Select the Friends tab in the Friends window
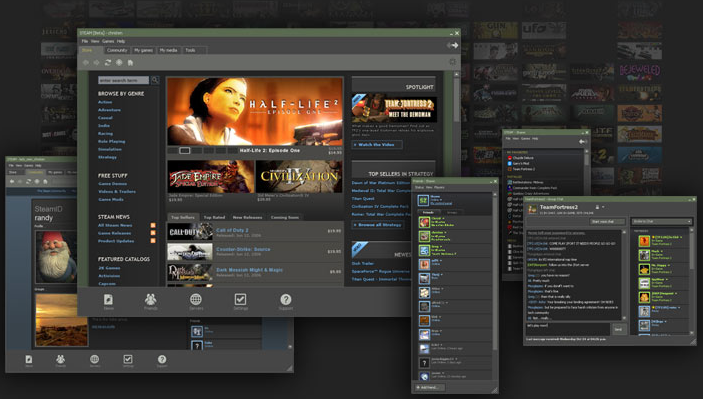Screen dimensions: 703x399 [428, 212]
